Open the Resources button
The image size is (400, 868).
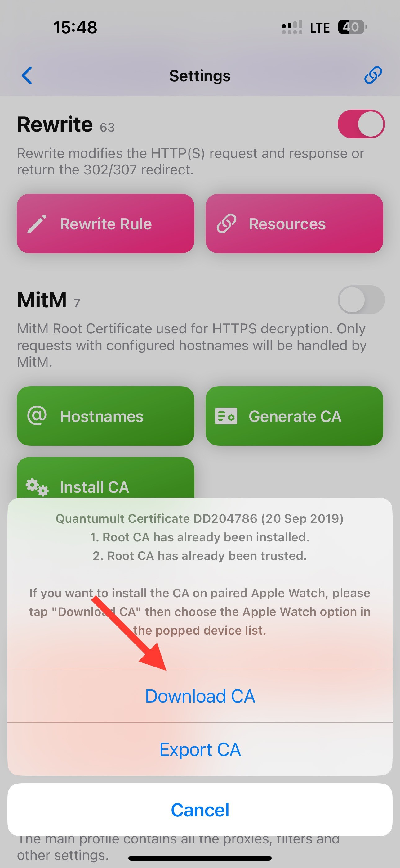[x=294, y=224]
